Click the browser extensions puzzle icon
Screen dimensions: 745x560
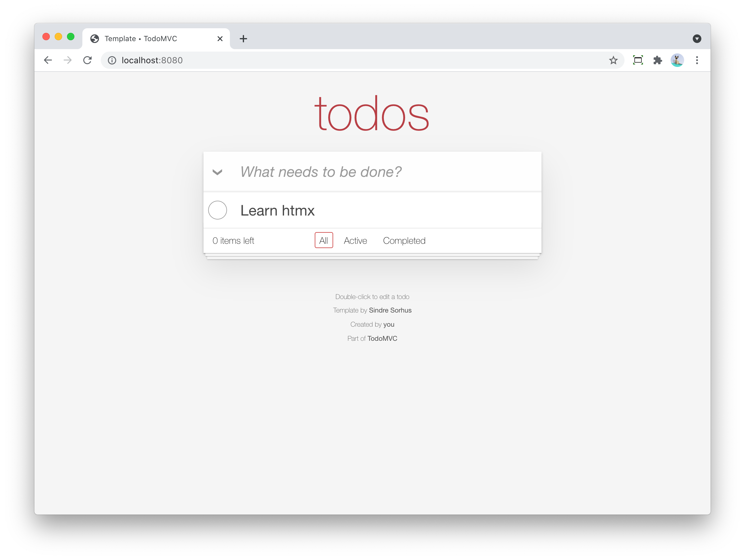point(658,60)
